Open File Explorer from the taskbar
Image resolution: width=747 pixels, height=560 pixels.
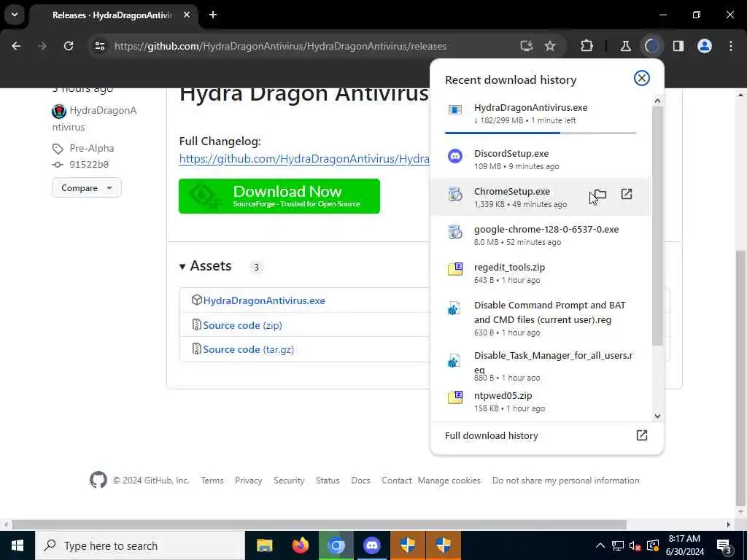(x=264, y=545)
